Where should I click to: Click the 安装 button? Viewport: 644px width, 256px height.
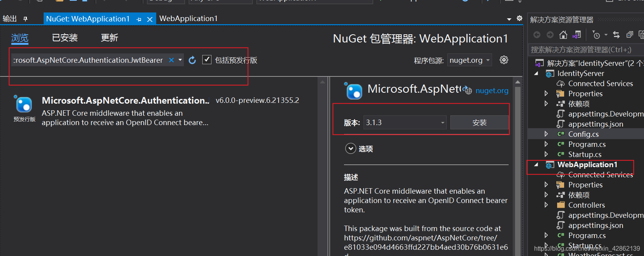[480, 122]
